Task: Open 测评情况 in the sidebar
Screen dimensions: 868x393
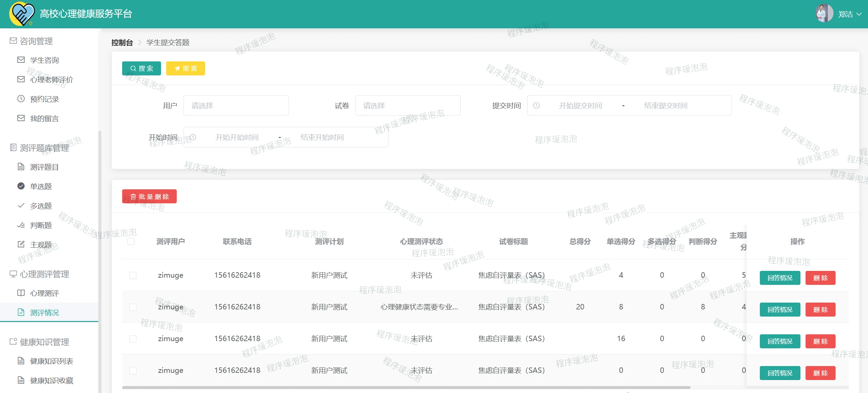Action: pyautogui.click(x=44, y=312)
